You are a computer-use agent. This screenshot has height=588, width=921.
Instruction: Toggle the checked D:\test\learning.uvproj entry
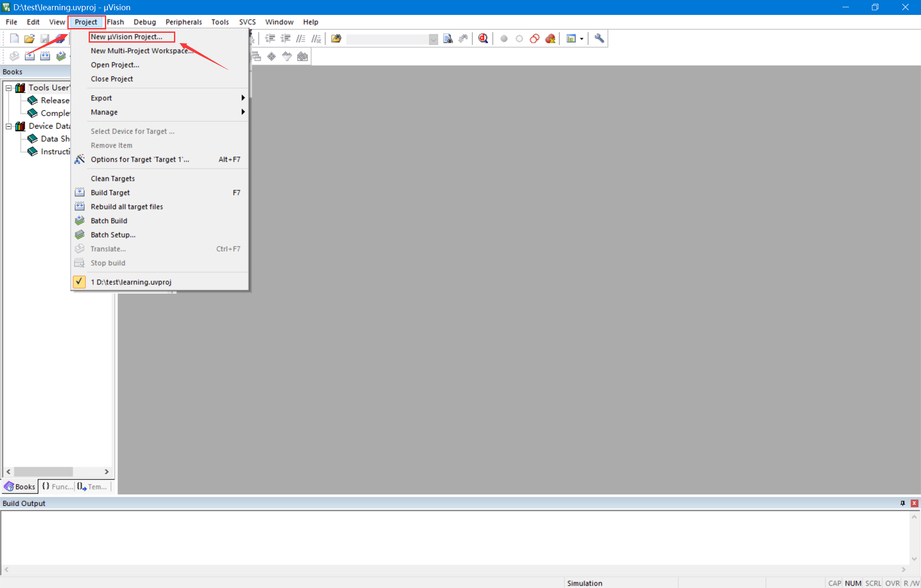(131, 282)
